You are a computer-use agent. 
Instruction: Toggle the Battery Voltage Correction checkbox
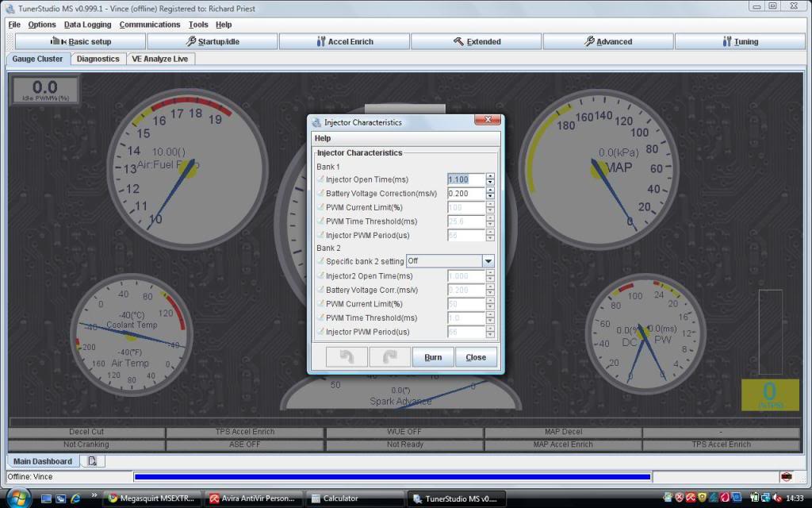321,193
